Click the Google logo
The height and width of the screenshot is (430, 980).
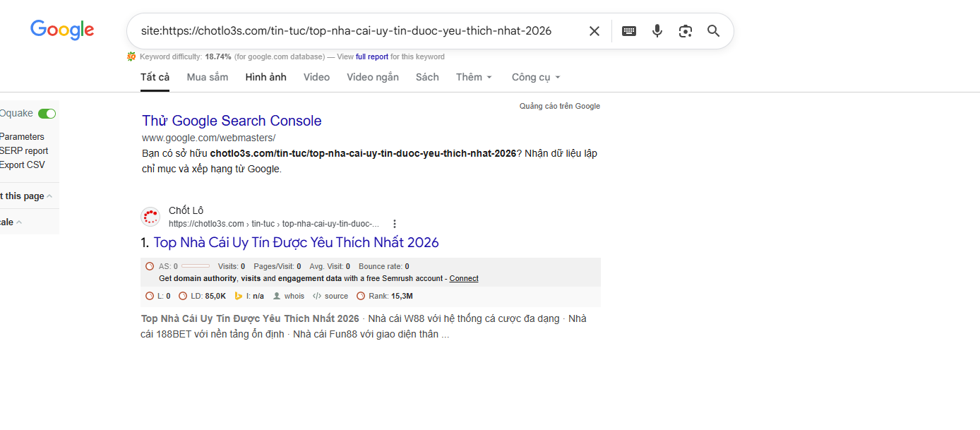point(62,30)
